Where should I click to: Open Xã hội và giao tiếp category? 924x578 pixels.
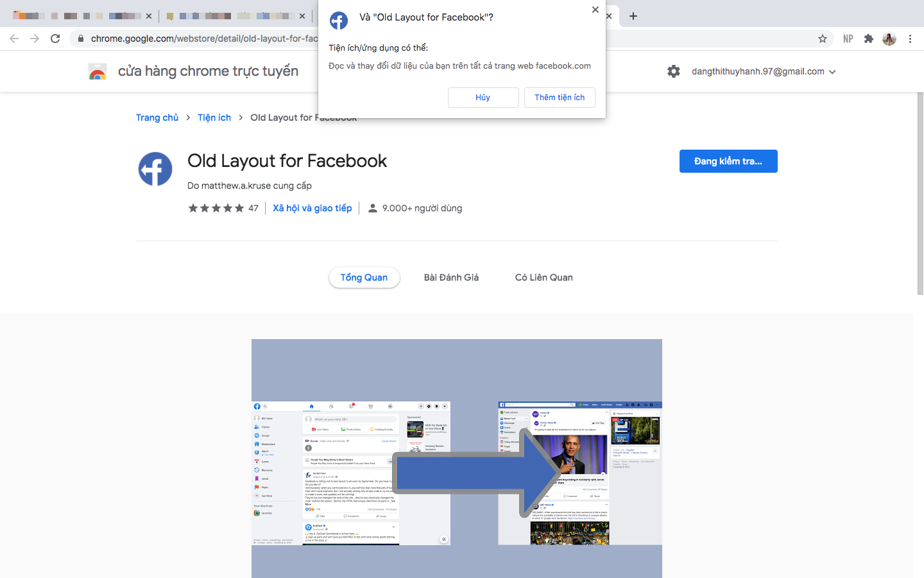(x=312, y=208)
